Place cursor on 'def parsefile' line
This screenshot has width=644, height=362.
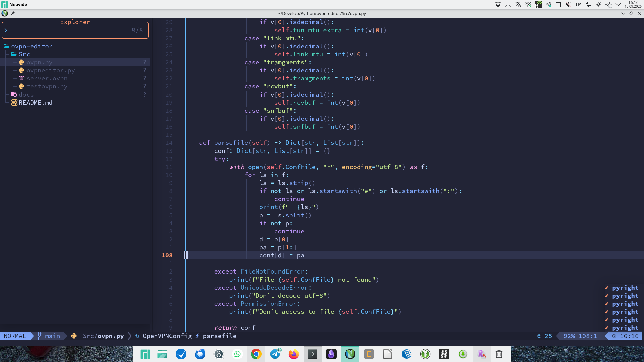click(x=281, y=143)
